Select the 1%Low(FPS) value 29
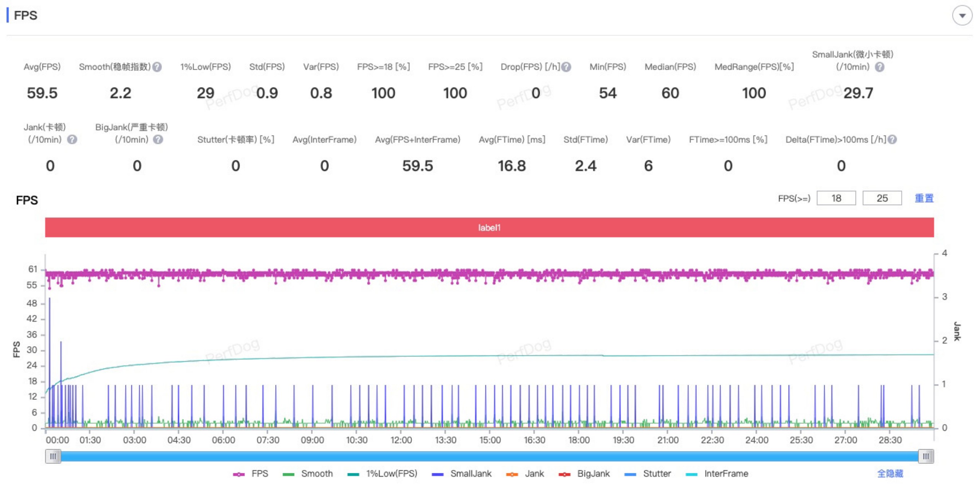 206,93
